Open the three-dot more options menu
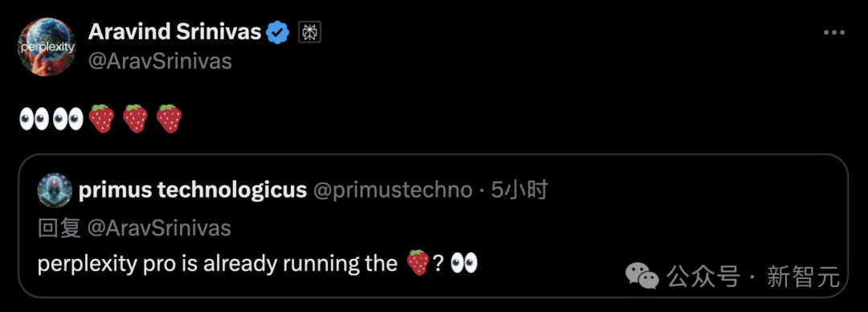Screen dimensions: 868x312 pyautogui.click(x=833, y=33)
